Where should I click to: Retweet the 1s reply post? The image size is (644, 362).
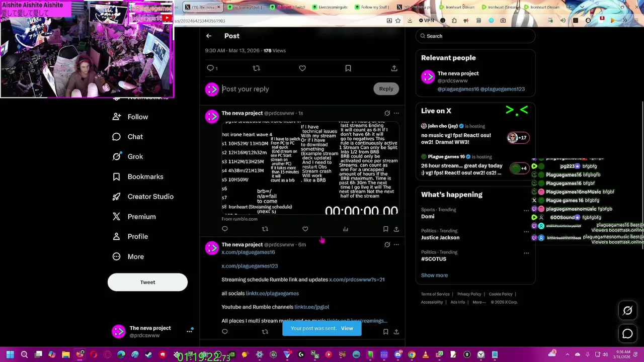tap(265, 229)
